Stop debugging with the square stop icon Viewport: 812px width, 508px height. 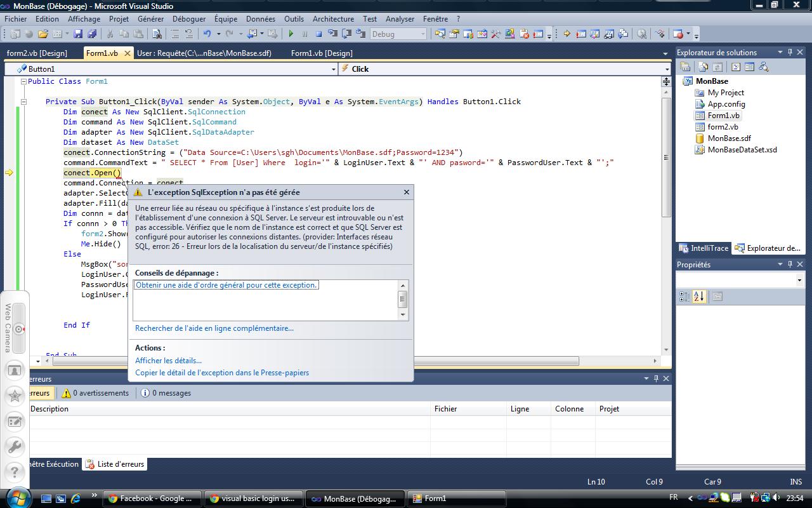click(318, 34)
